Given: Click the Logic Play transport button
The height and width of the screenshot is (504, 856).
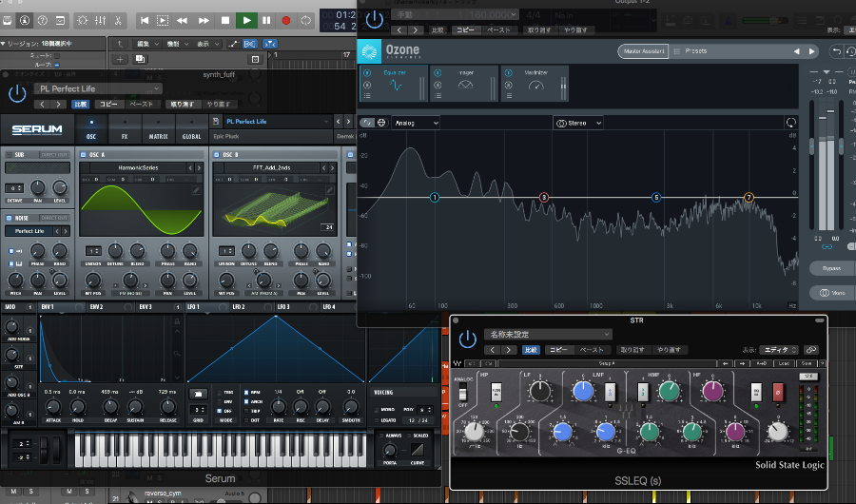Looking at the screenshot, I should (246, 20).
